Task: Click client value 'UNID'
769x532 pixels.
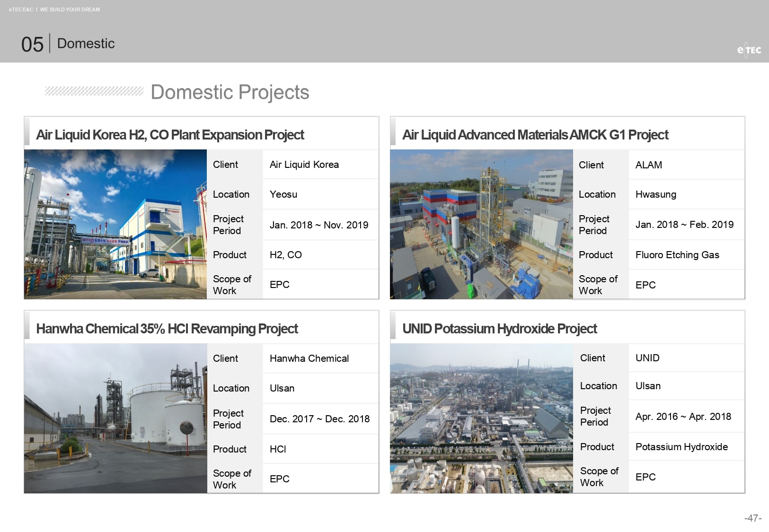Action: [647, 358]
